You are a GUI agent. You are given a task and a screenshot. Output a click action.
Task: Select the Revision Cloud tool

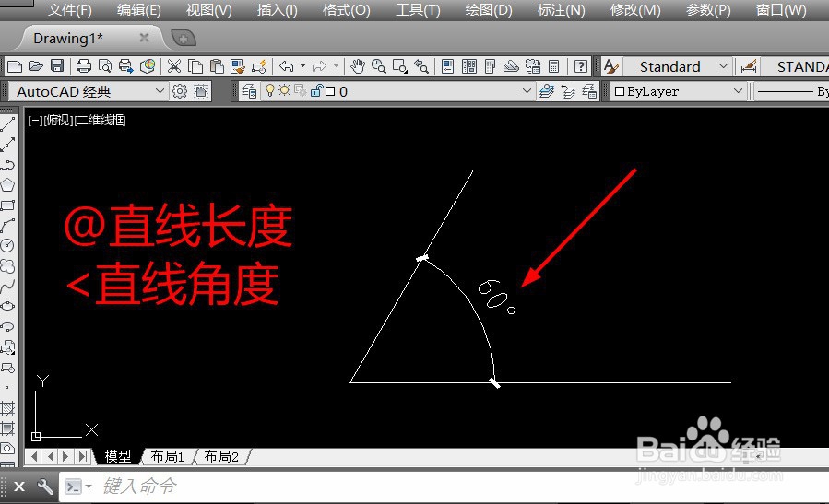point(7,265)
